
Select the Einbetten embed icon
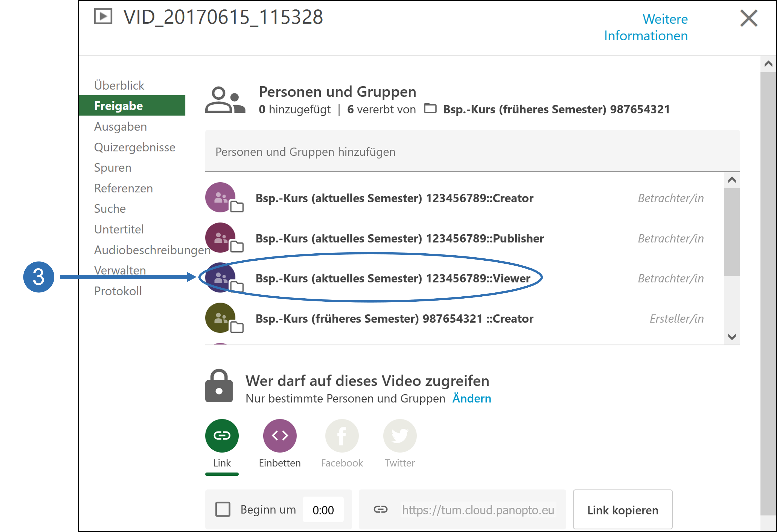[280, 436]
